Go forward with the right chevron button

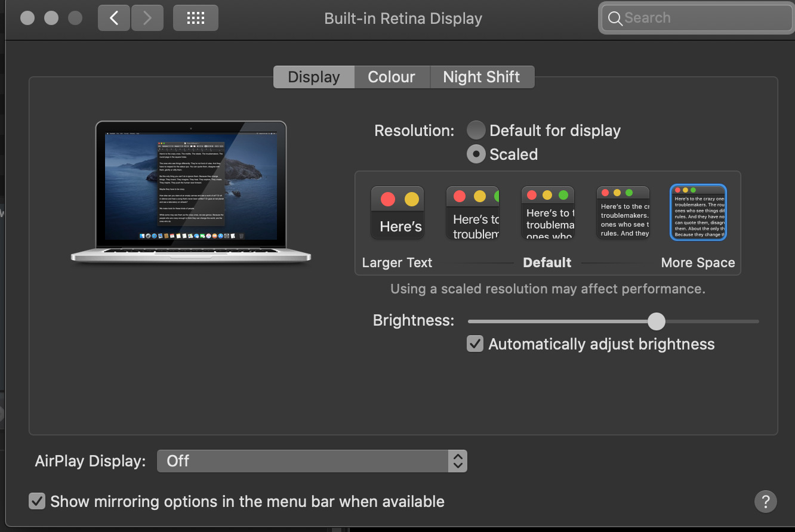pyautogui.click(x=147, y=18)
